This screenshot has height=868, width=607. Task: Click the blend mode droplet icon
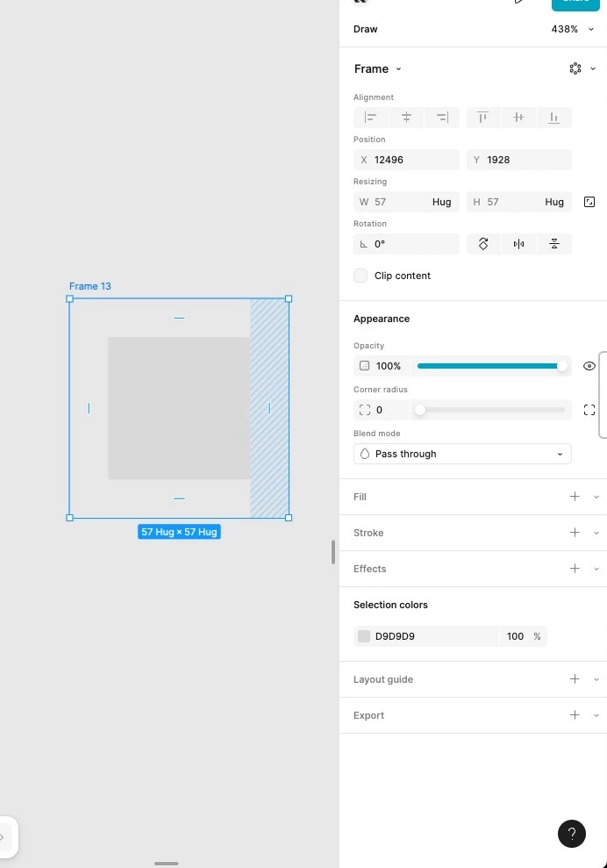[x=365, y=454]
